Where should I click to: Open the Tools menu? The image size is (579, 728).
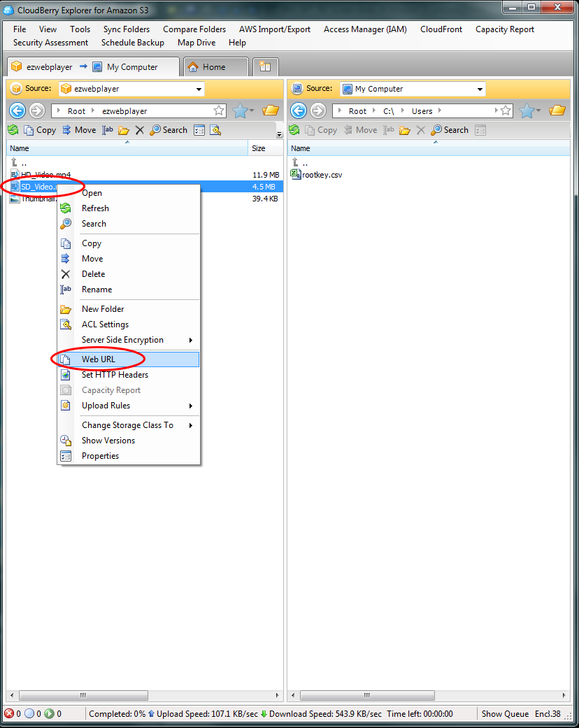(80, 29)
